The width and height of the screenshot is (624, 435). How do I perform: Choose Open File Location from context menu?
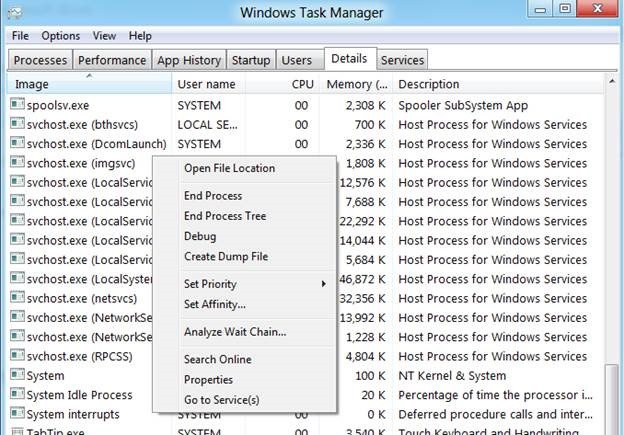(230, 168)
